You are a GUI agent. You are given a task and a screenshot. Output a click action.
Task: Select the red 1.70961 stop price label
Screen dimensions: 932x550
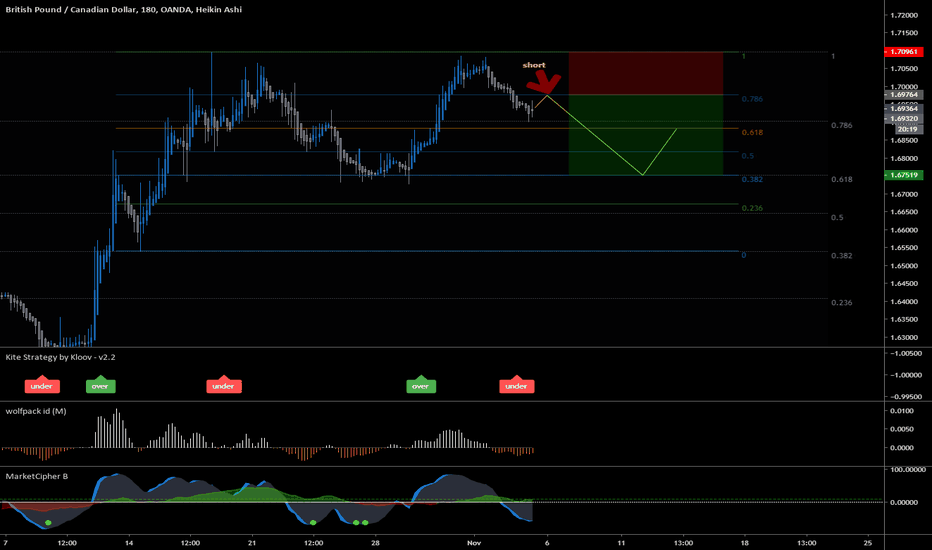pyautogui.click(x=903, y=52)
